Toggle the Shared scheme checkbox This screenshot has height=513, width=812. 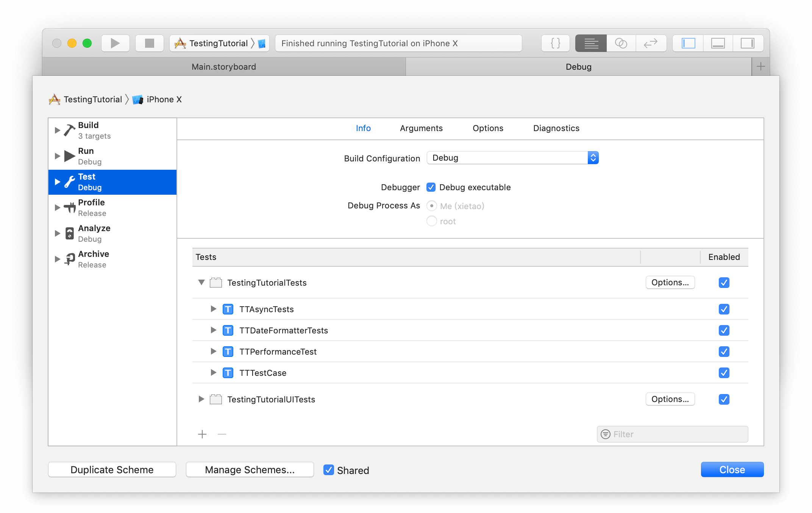point(328,470)
